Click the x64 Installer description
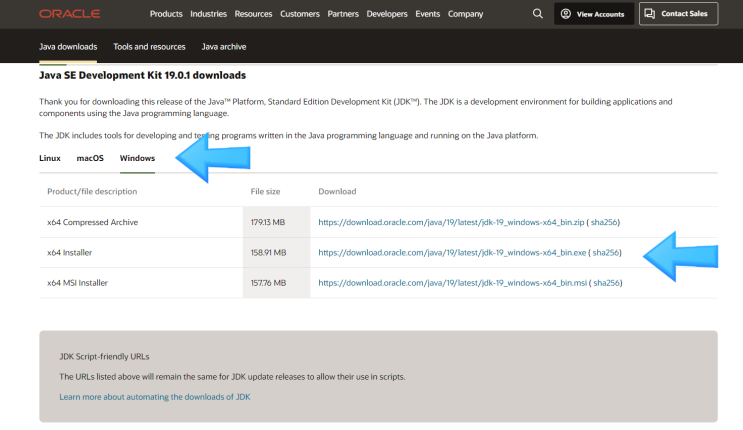Screen dimensions: 743x430 70,252
